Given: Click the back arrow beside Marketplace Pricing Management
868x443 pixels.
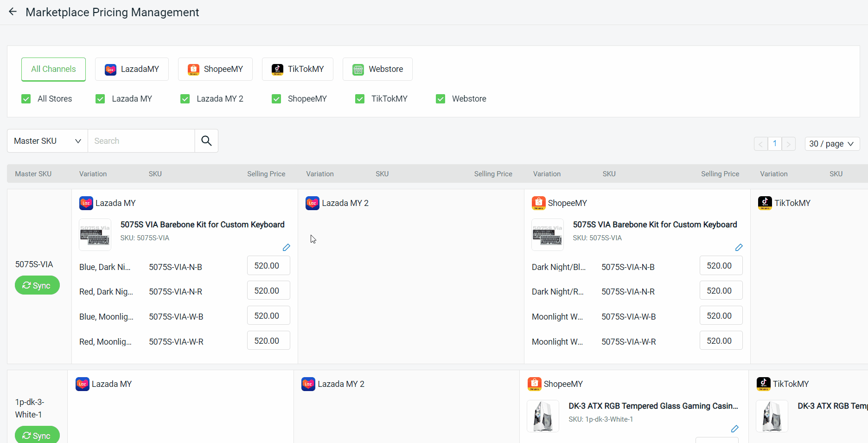Looking at the screenshot, I should click(13, 12).
